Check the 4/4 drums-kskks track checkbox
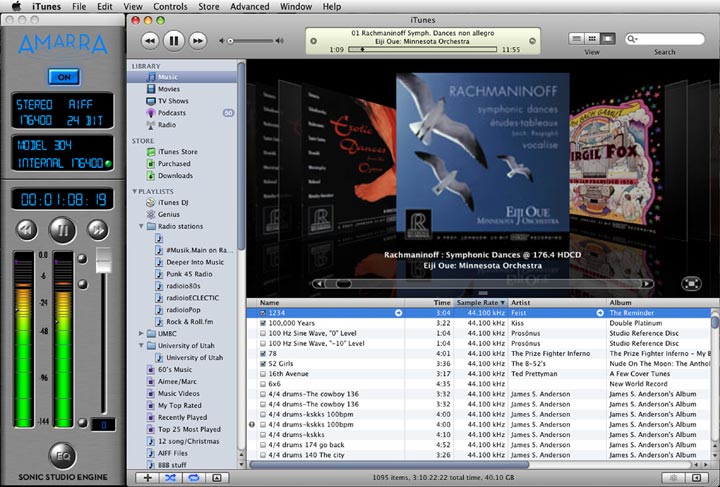 [x=263, y=435]
